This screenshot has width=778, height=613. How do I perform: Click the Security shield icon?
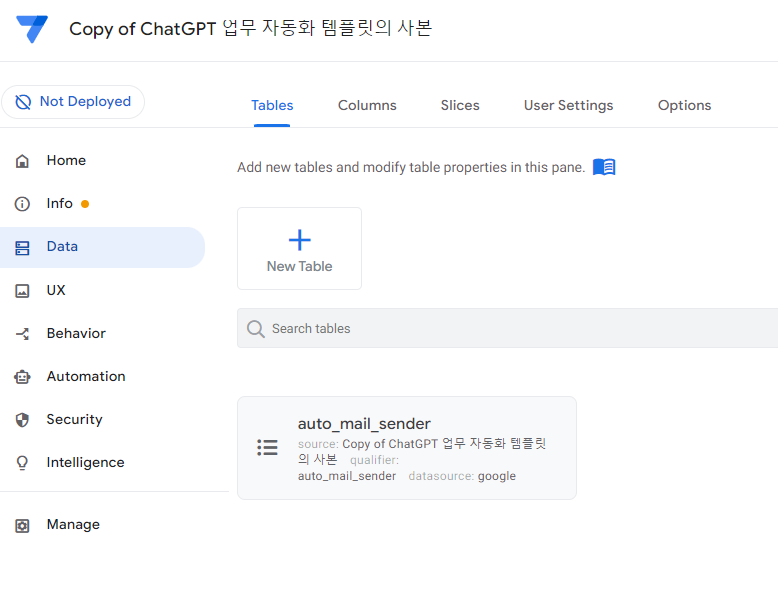[x=22, y=420]
